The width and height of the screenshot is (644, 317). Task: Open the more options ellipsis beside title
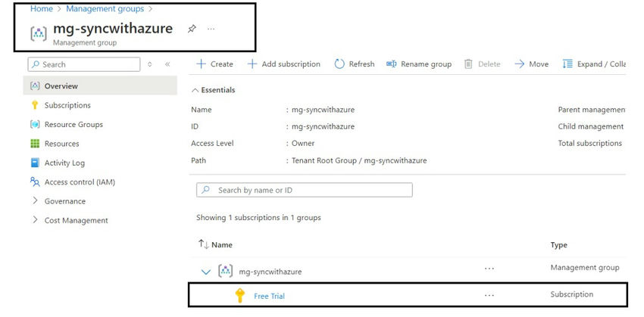pos(211,29)
